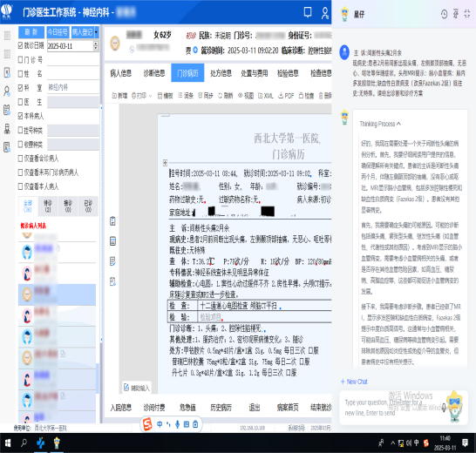Click the mobile device sidebar icon
Image resolution: width=476 pixels, height=453 pixels.
(x=7, y=72)
